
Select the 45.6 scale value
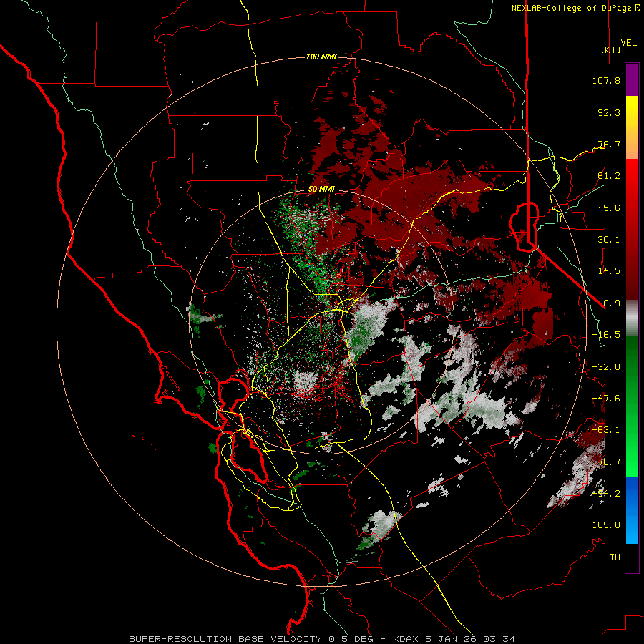click(x=609, y=208)
